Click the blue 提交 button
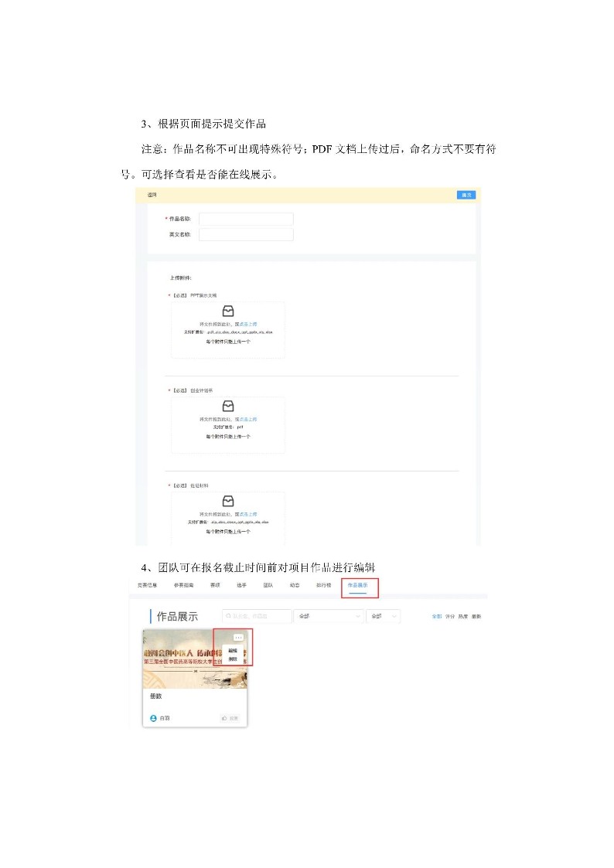 pos(466,196)
